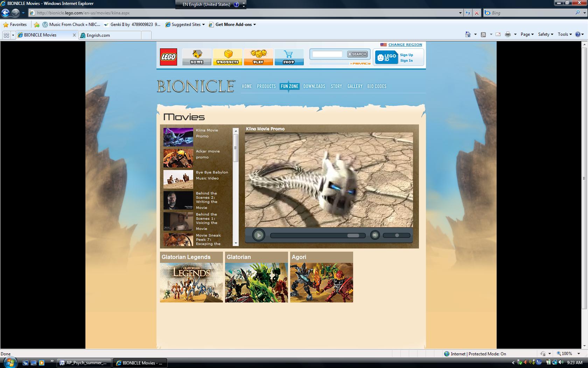Click the Sign Up link
Viewport: 588px width, 368px height.
[x=406, y=55]
